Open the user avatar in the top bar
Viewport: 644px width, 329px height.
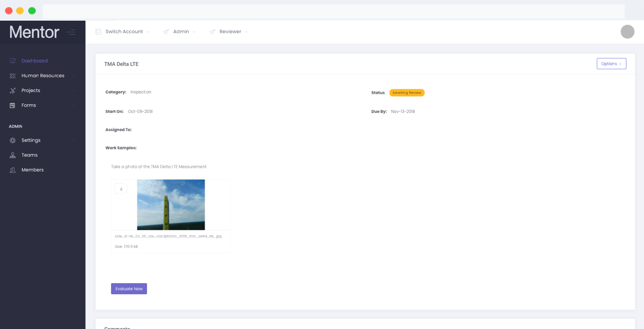(627, 32)
